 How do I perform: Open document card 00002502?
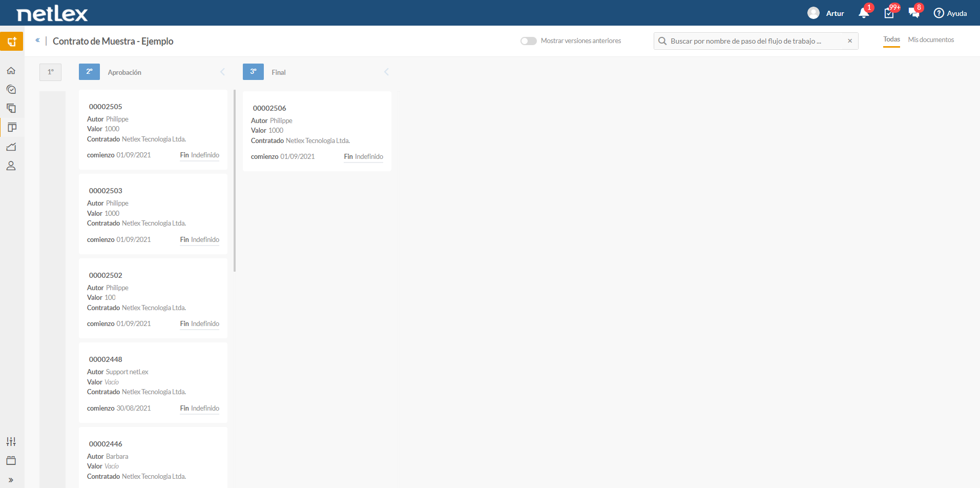tap(153, 298)
